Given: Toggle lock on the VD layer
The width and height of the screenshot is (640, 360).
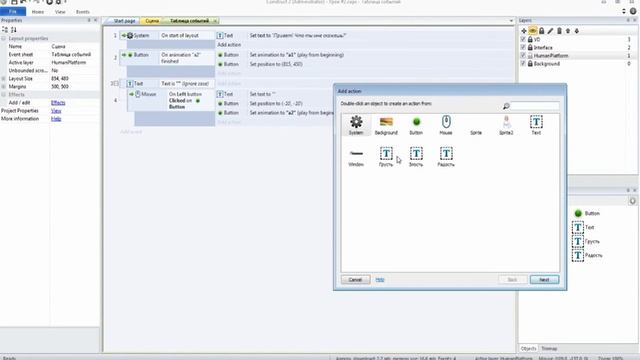Looking at the screenshot, I should tap(530, 39).
